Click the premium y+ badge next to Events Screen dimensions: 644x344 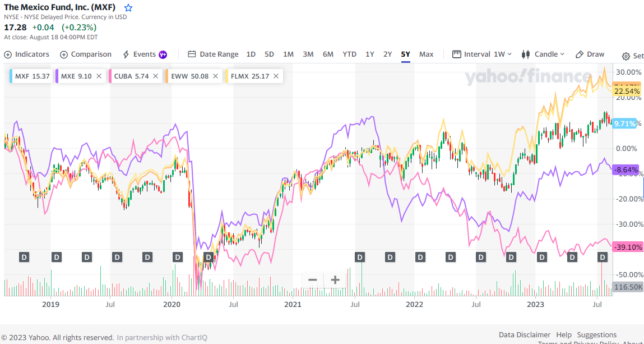pos(163,54)
